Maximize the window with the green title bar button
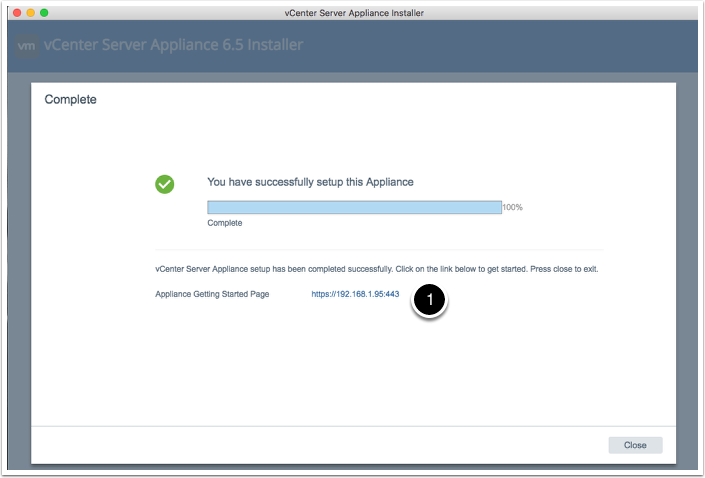Screen dimensions: 705x478 tap(44, 12)
